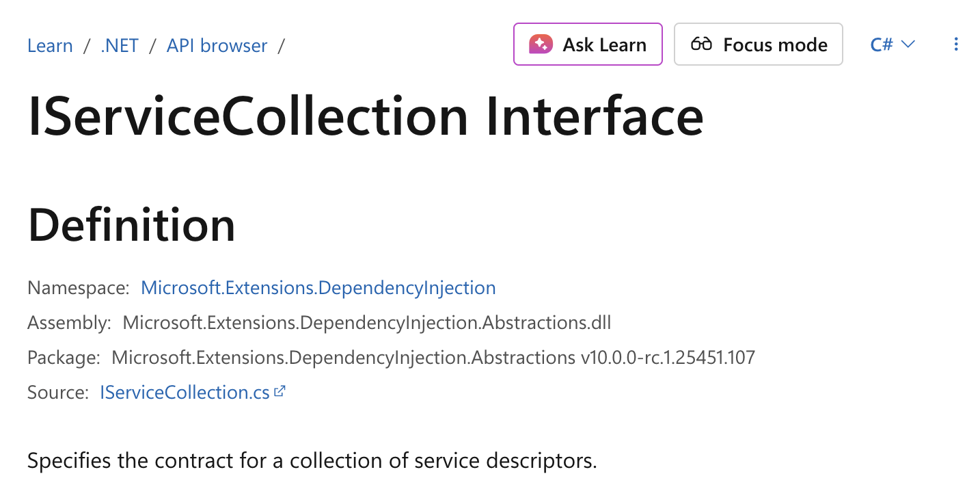This screenshot has width=980, height=487.
Task: Open the Learn breadcrumb menu item
Action: click(x=50, y=45)
